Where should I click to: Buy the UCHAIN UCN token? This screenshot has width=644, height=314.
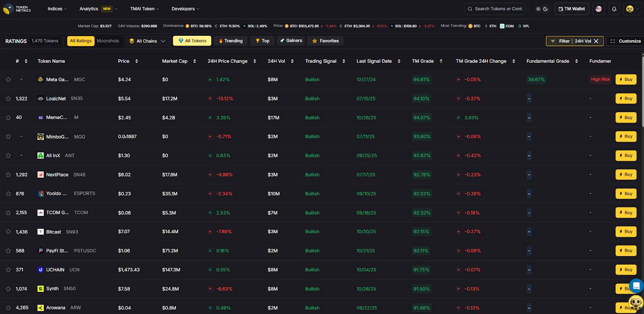(626, 270)
